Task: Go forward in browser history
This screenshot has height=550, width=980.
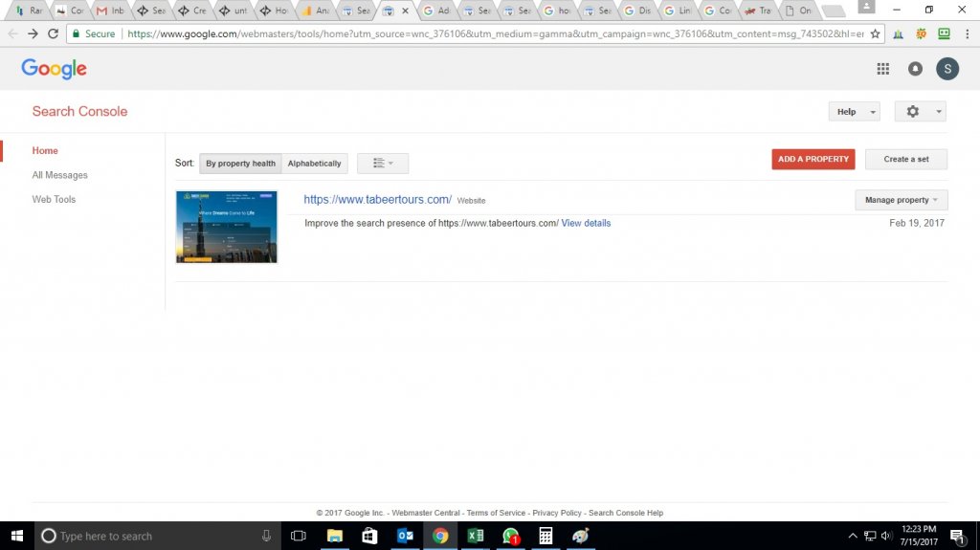Action: (33, 33)
